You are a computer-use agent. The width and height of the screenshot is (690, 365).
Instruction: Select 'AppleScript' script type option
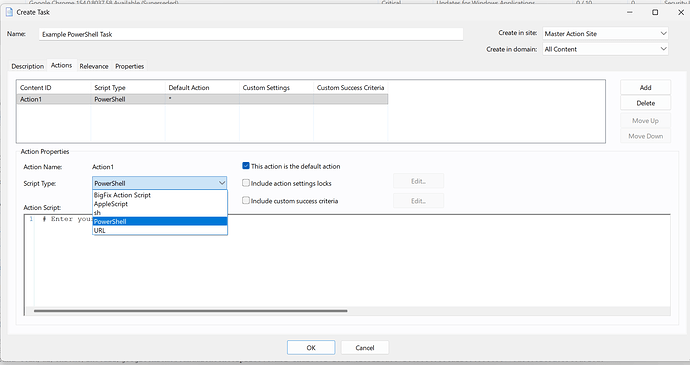tap(160, 204)
